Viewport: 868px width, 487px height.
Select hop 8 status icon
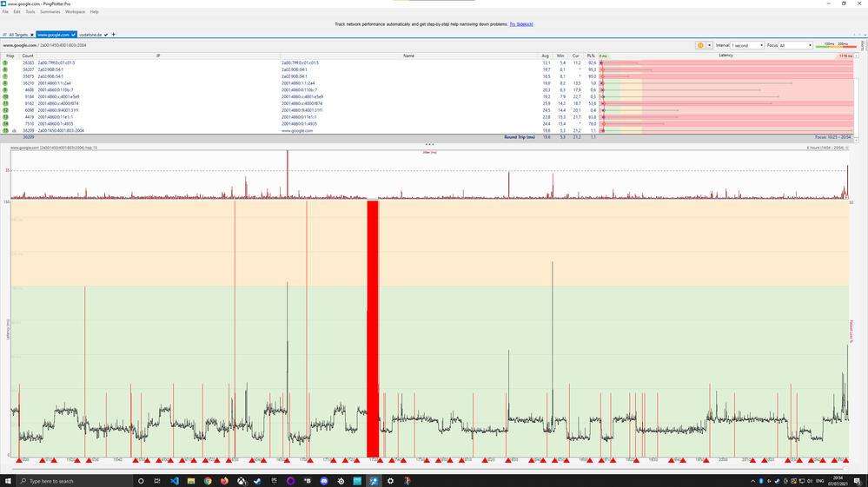tap(5, 83)
